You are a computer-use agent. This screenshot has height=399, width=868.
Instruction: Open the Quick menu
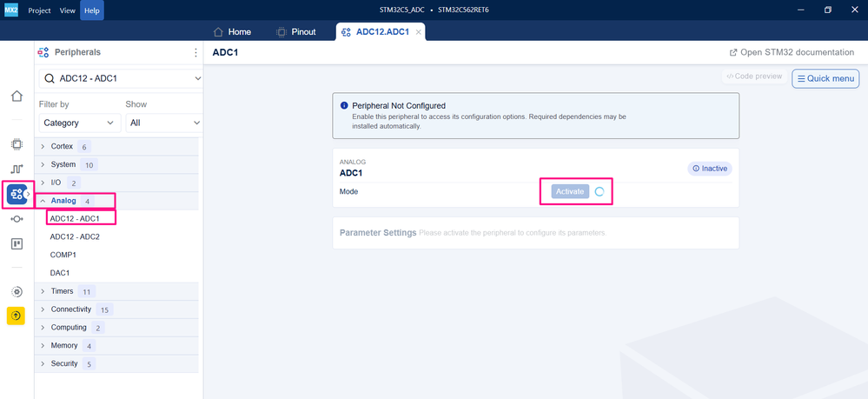[x=825, y=78]
